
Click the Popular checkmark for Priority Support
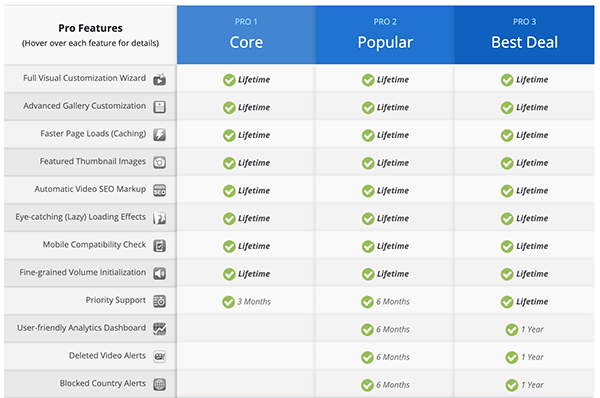[367, 302]
